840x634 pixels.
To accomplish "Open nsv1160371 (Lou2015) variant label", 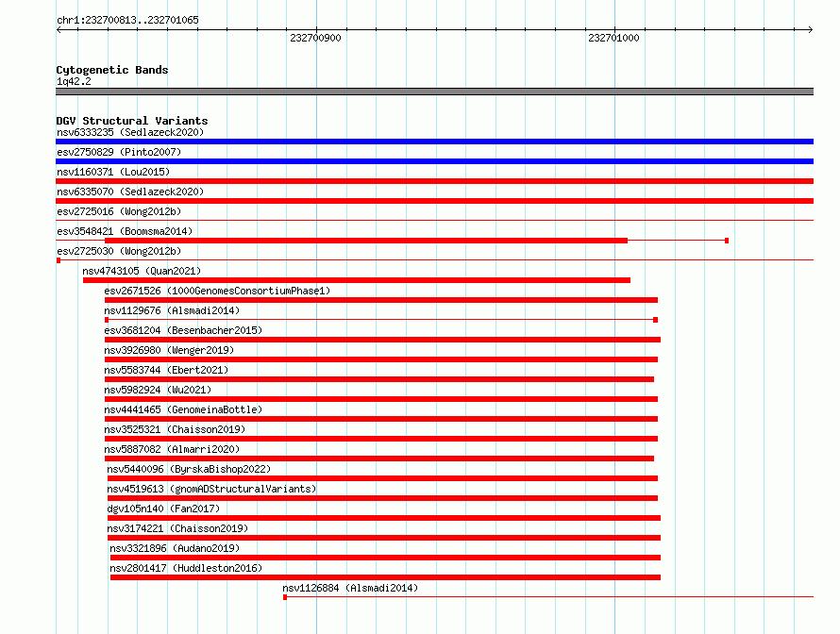I will [113, 172].
